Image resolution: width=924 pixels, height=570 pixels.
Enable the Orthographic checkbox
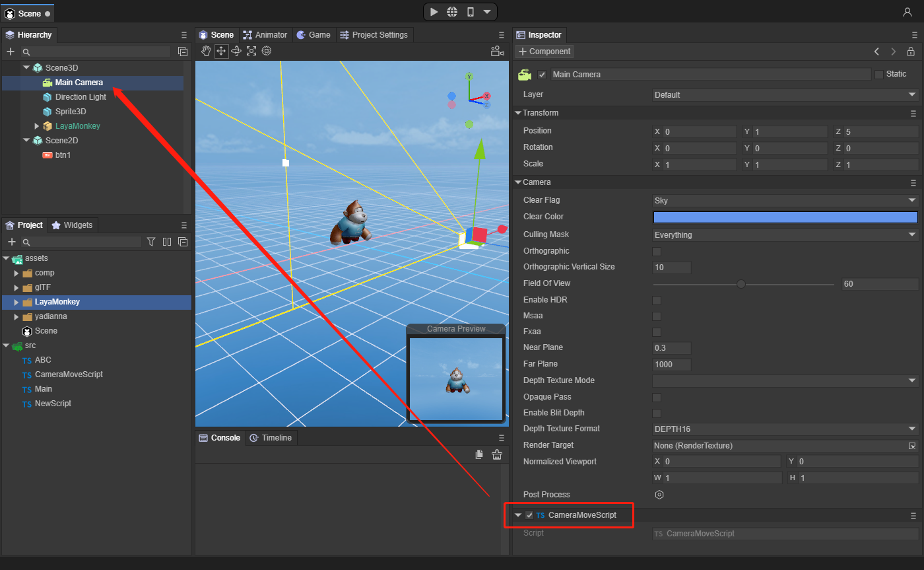tap(657, 252)
